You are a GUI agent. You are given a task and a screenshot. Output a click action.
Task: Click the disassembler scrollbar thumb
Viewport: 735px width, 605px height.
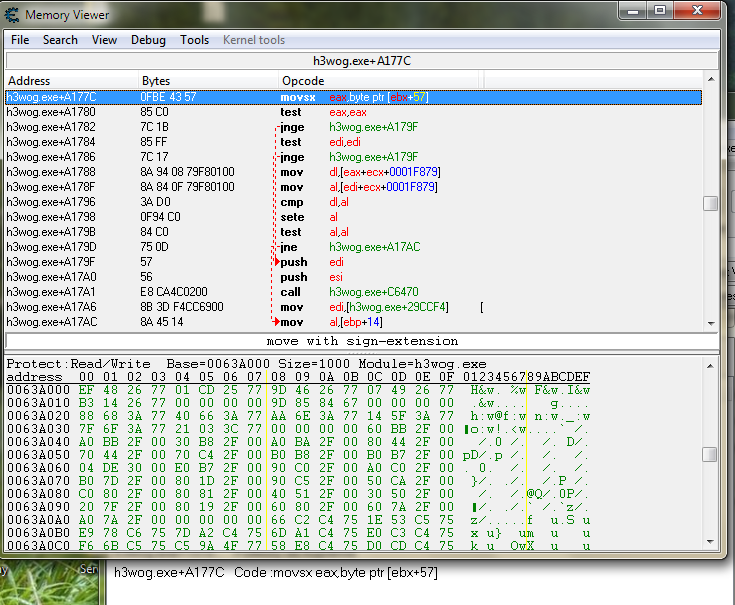coord(710,203)
